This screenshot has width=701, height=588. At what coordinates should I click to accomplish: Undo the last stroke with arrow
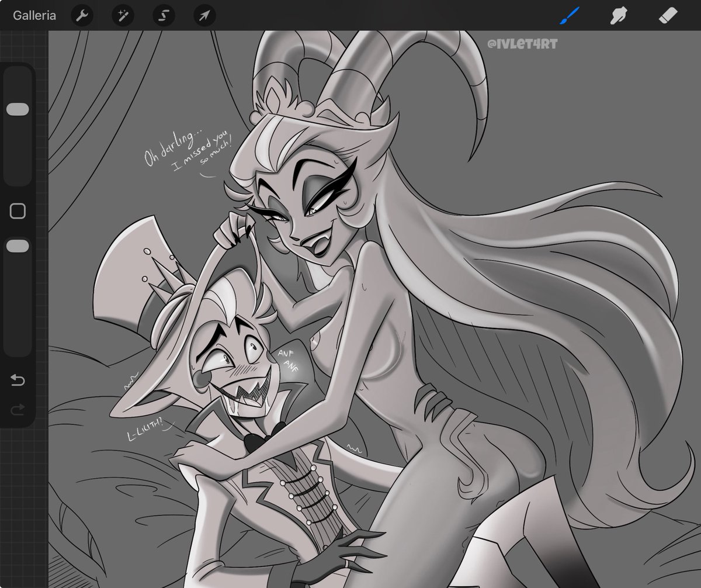tap(18, 381)
